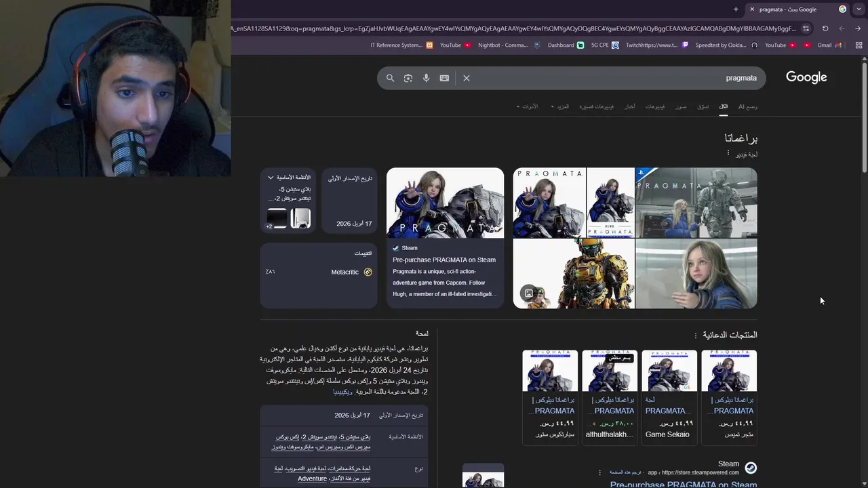Switch to the أخبار news tab
Viewport: 868px width, 488px height.
coord(630,106)
